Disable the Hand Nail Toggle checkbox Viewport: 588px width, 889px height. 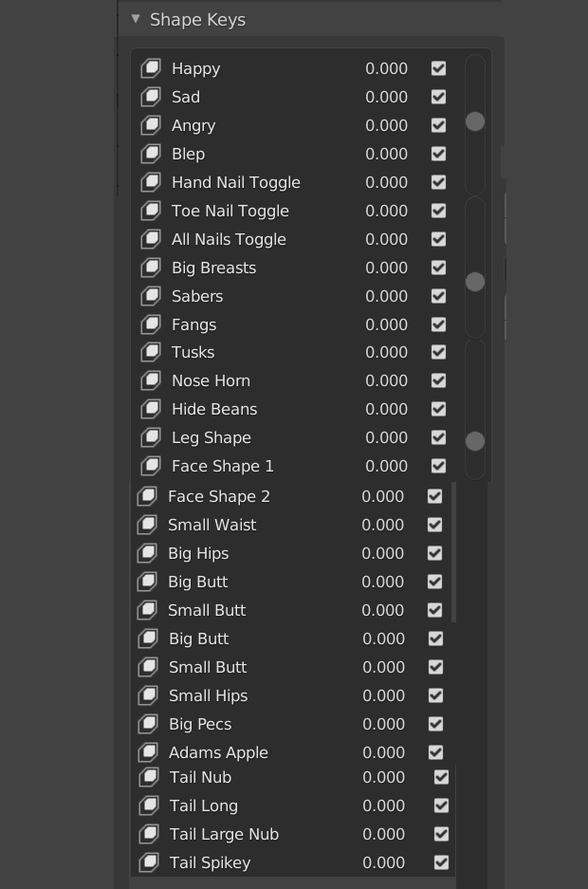438,182
